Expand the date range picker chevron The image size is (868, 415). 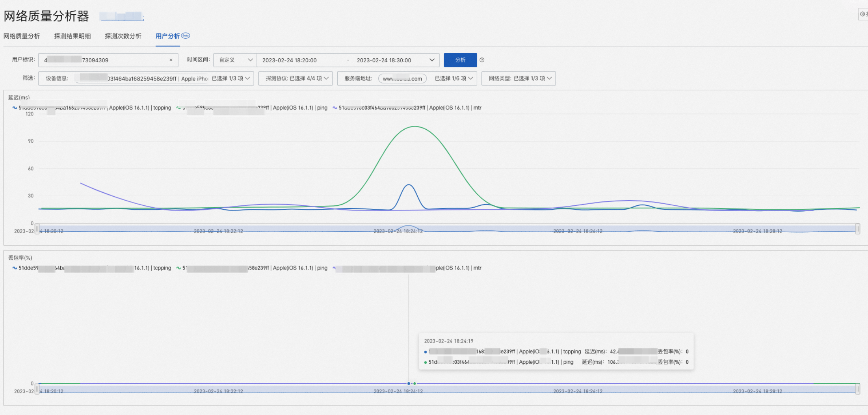click(x=432, y=60)
